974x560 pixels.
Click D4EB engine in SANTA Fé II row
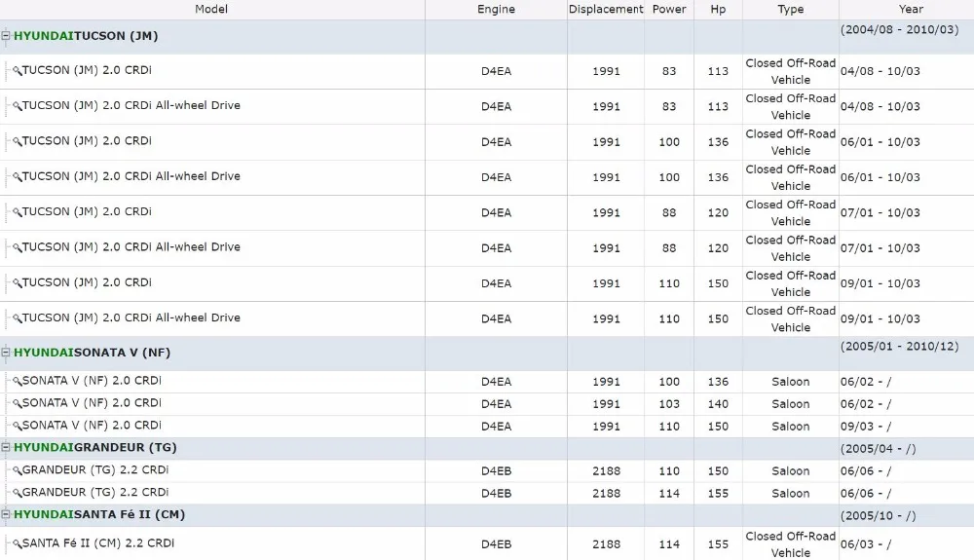[x=496, y=544]
